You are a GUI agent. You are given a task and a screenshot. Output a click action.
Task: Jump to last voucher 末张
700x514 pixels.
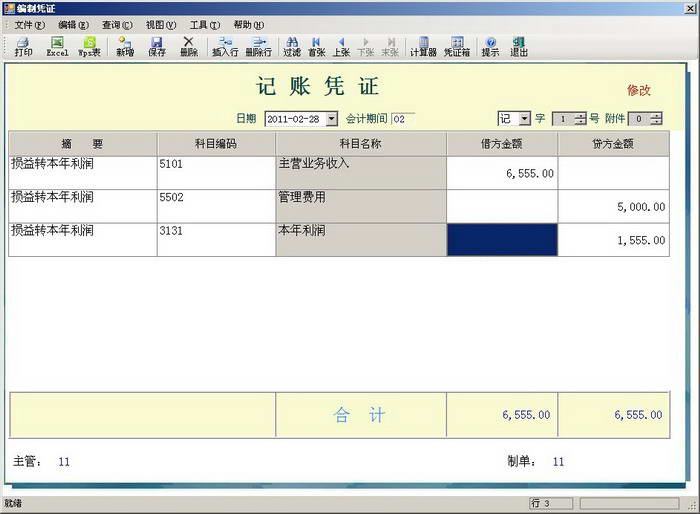click(390, 46)
